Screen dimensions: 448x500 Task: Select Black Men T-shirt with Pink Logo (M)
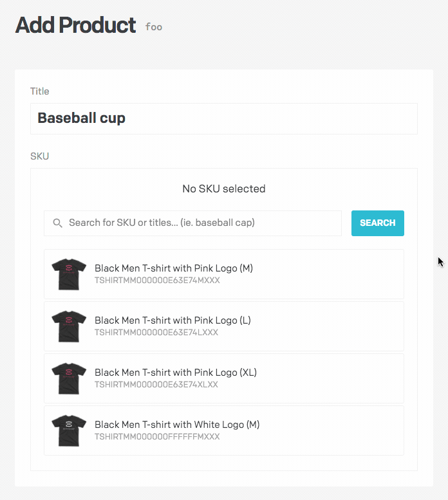coord(224,274)
